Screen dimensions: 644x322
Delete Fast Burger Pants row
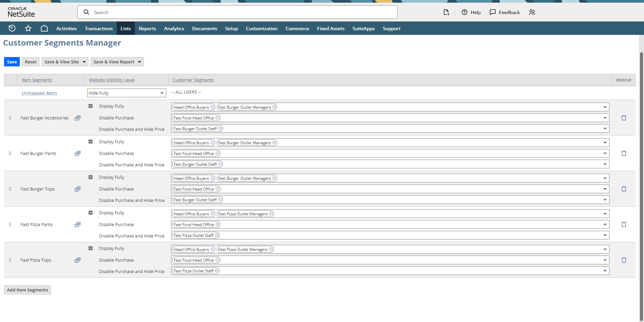(624, 153)
